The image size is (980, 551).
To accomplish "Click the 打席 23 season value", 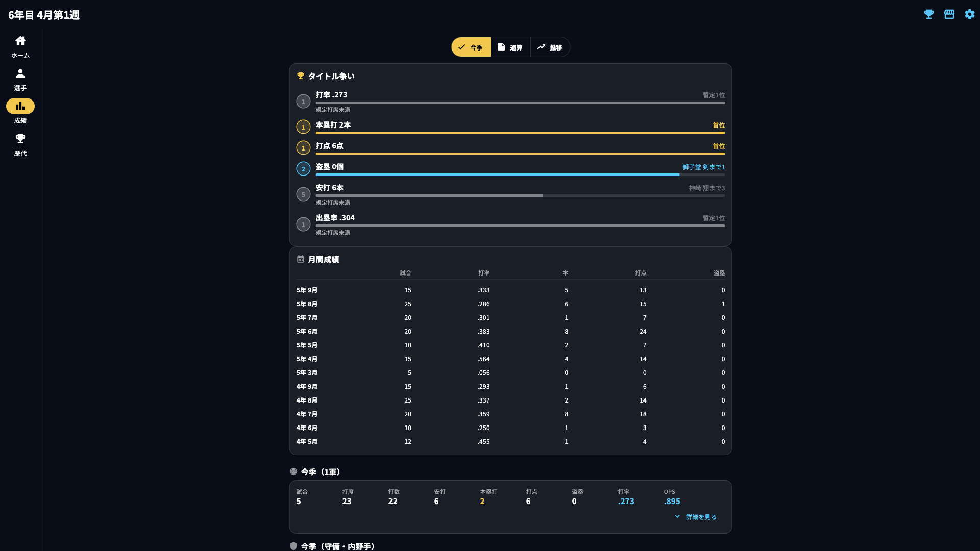I will 347,502.
